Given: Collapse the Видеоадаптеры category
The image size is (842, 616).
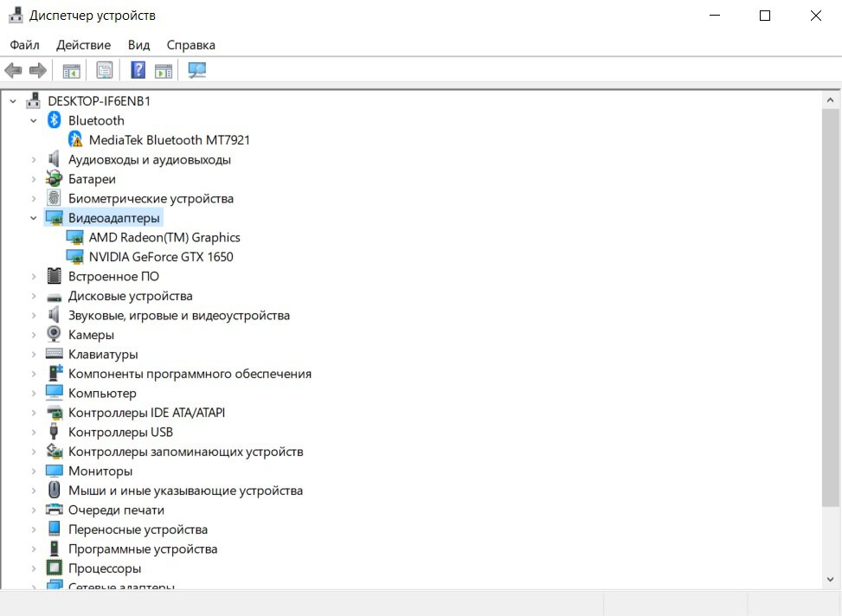Looking at the screenshot, I should click(34, 218).
